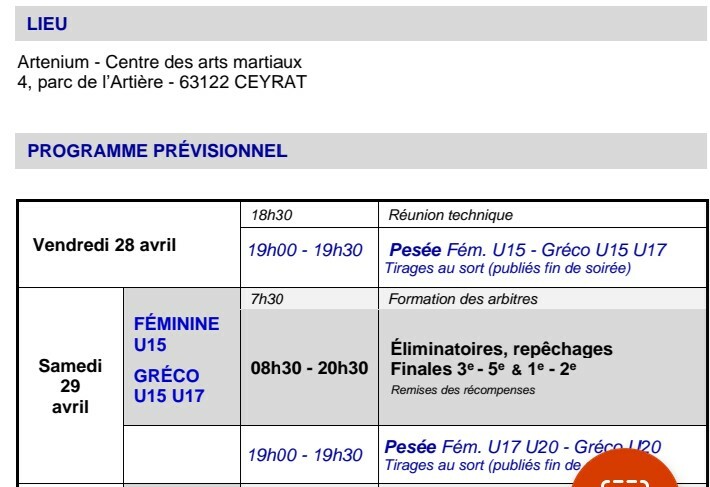Click the Éliminatoires, repêchages text
Image resolution: width=710 pixels, height=487 pixels.
click(x=501, y=349)
